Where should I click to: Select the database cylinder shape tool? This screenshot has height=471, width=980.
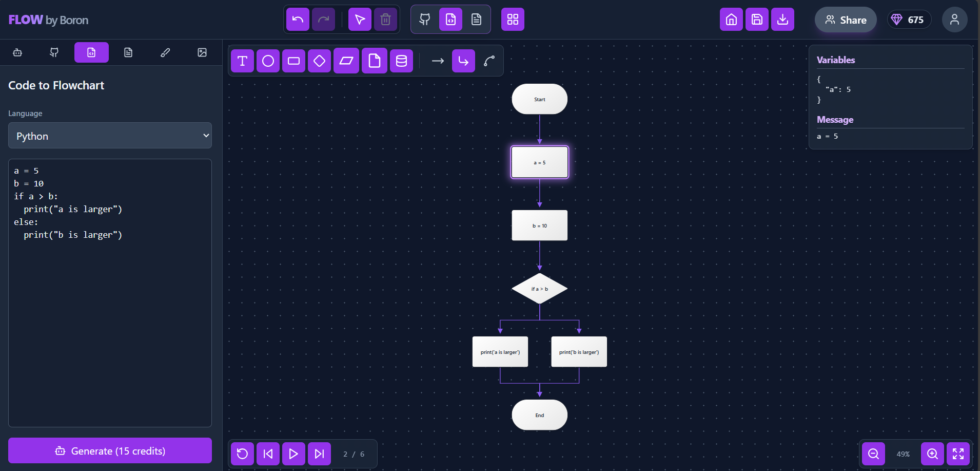[401, 61]
